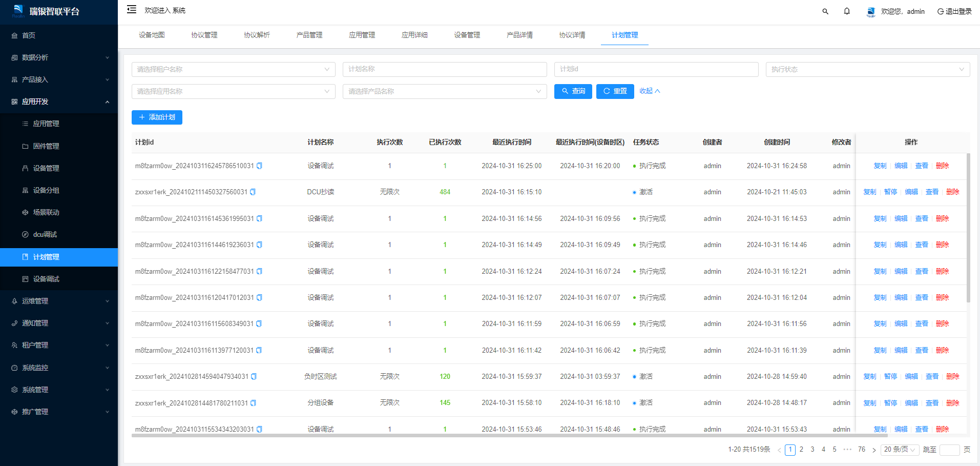Click 复制 for plan created 16:24:58
Image resolution: width=980 pixels, height=466 pixels.
click(880, 166)
